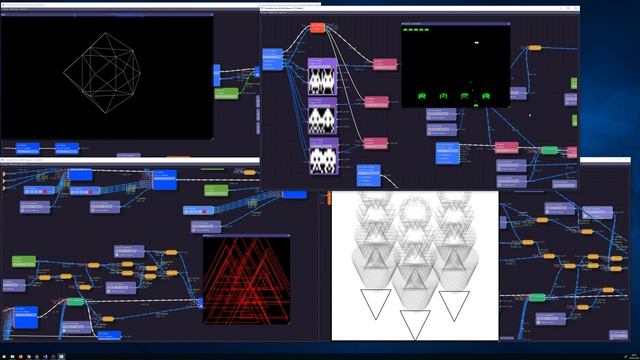The height and width of the screenshot is (360, 640).
Task: Select green rounded node on dashed white wire
Action: coord(75,302)
